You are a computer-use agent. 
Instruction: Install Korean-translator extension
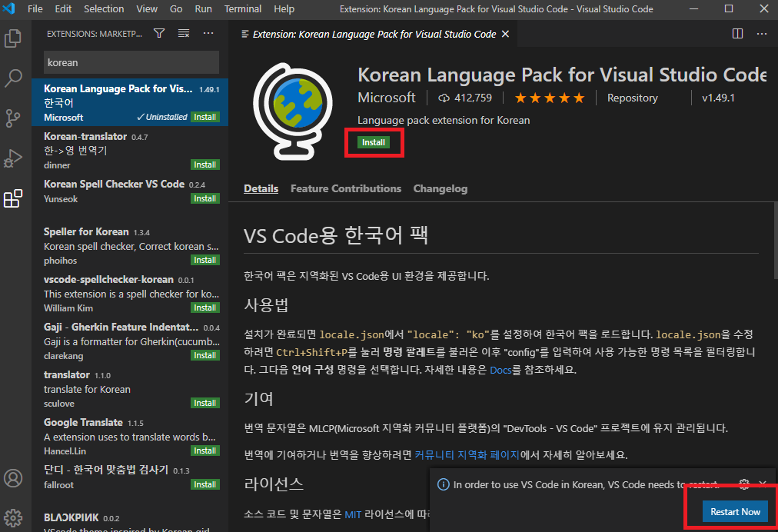click(x=205, y=165)
